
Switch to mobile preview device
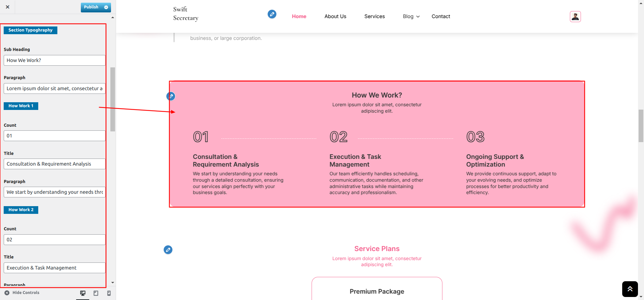click(x=109, y=293)
